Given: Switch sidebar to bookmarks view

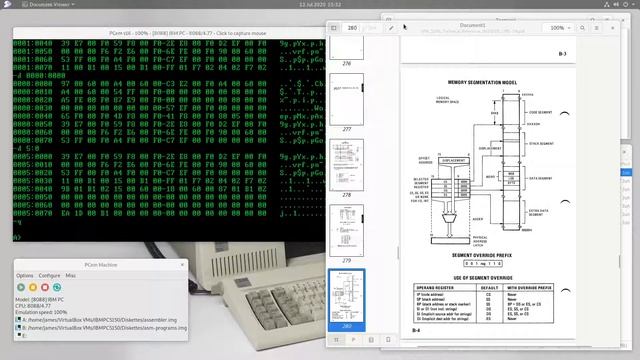Looking at the screenshot, I should click(388, 340).
